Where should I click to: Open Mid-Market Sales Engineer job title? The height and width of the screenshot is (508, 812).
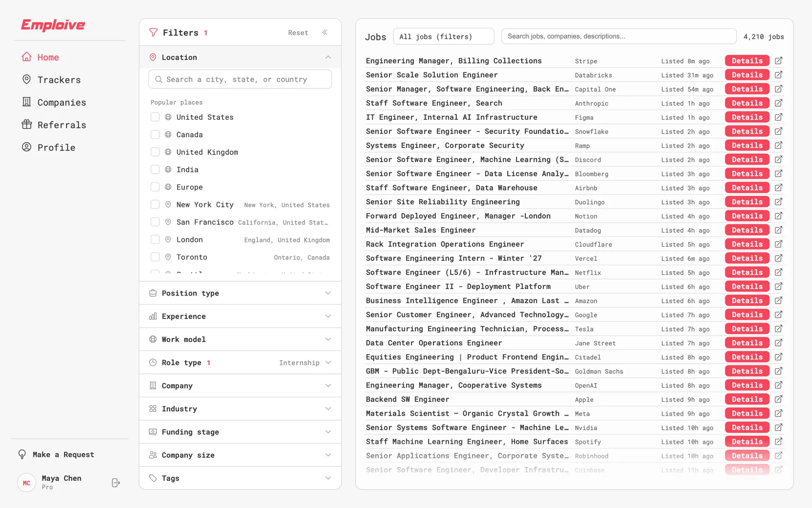pos(421,230)
